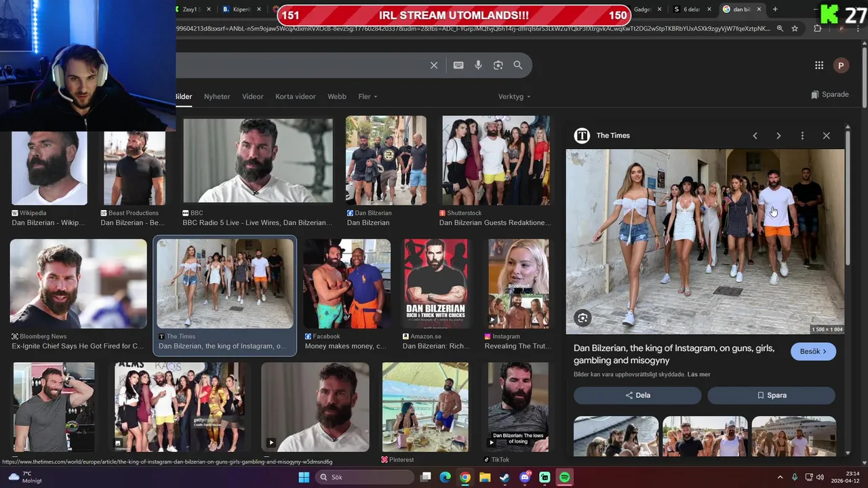Bookmark this page with the star icon
Screen dimensions: 868x488
pos(795,28)
